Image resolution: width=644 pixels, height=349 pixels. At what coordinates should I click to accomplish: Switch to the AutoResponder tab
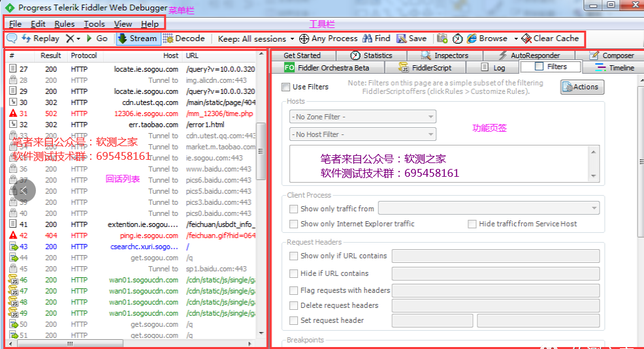[529, 55]
